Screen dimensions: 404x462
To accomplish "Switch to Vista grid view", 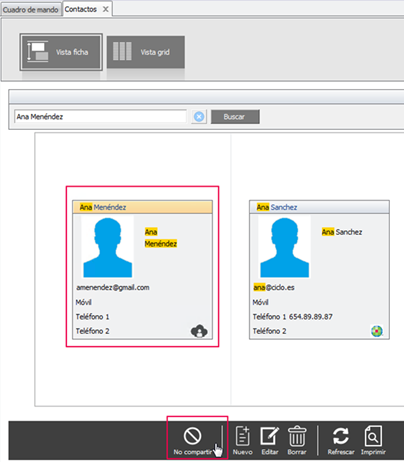I will click(146, 52).
